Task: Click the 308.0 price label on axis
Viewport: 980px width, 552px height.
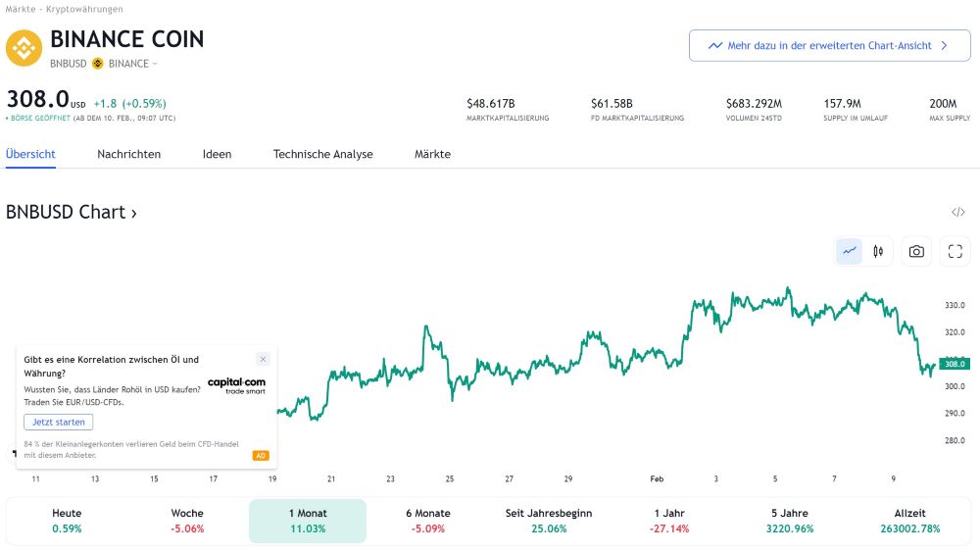Action: 955,364
